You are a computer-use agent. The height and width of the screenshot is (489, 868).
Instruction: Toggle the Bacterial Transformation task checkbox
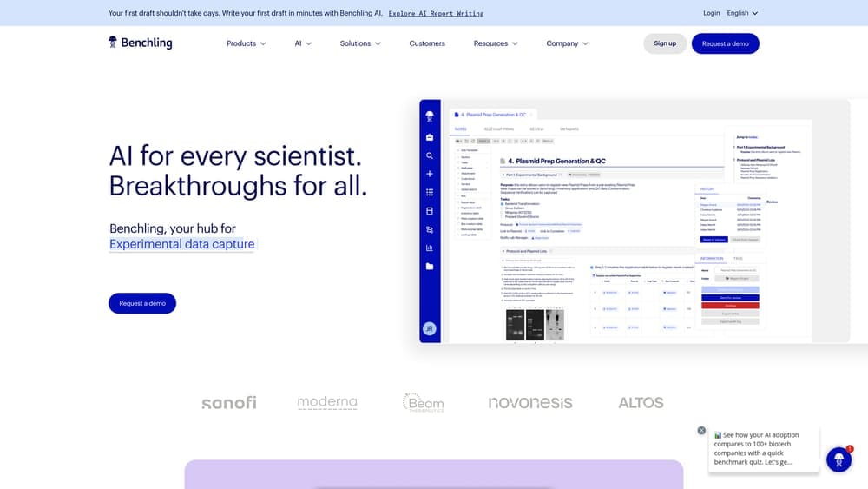coord(502,204)
